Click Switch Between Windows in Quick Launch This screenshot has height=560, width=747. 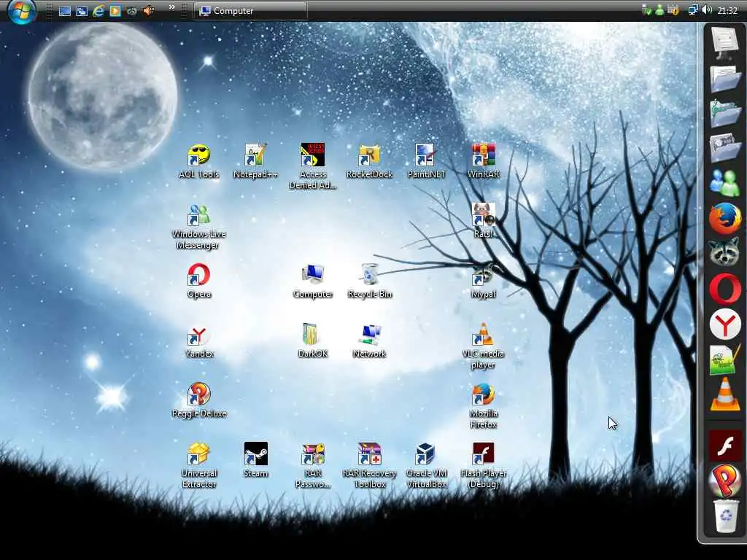point(82,10)
